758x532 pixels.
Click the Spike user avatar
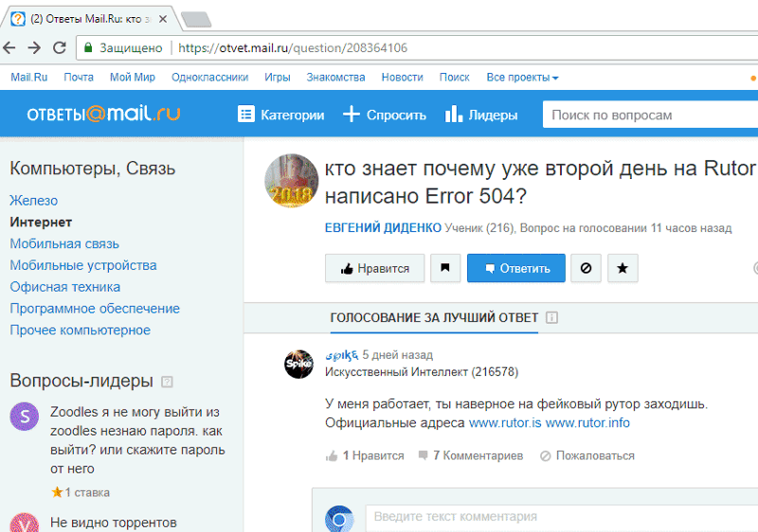click(298, 364)
